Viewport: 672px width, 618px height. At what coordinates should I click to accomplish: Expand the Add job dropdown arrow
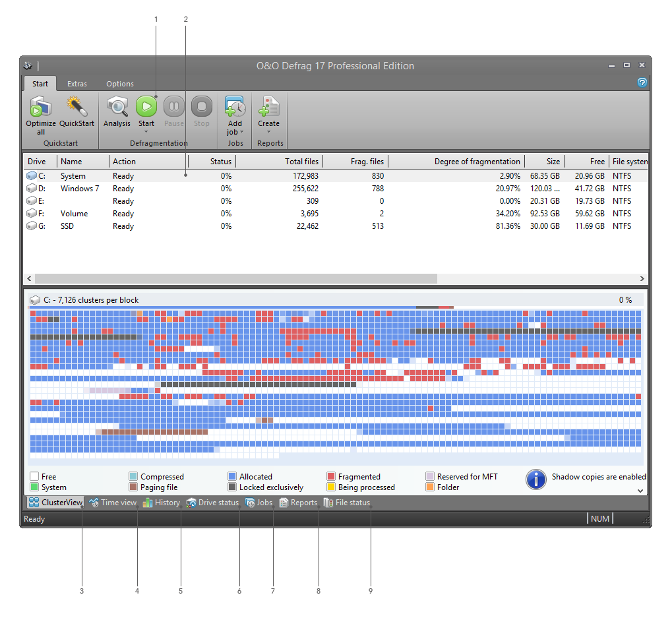(242, 132)
